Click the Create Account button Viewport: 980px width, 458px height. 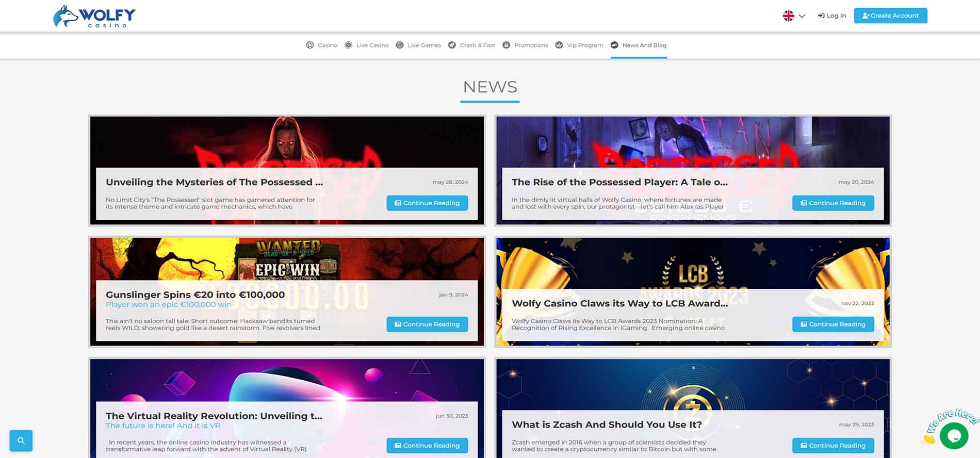tap(890, 15)
